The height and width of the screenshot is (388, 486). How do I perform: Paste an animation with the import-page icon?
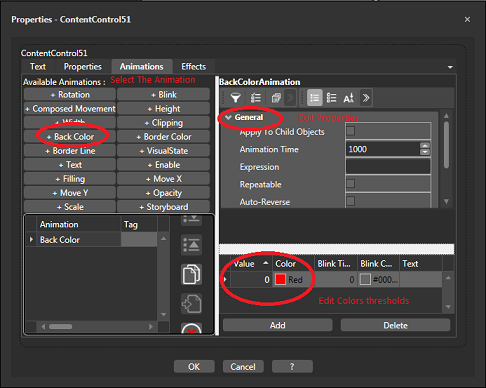coord(191,303)
